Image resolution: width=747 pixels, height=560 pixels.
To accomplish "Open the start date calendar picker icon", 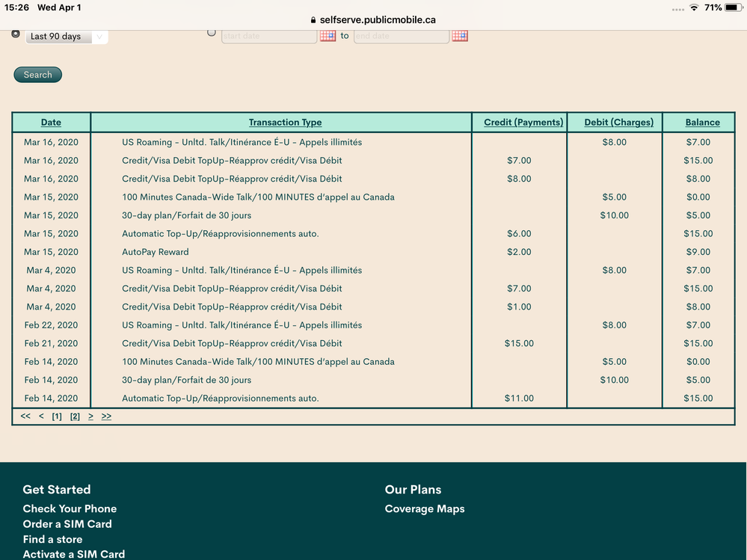I will [328, 35].
